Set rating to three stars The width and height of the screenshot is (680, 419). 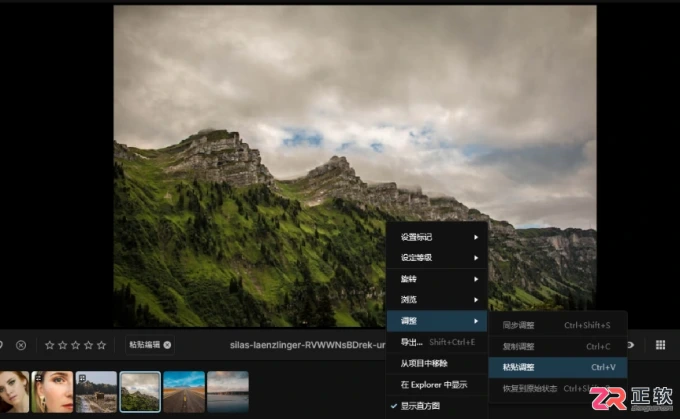75,345
